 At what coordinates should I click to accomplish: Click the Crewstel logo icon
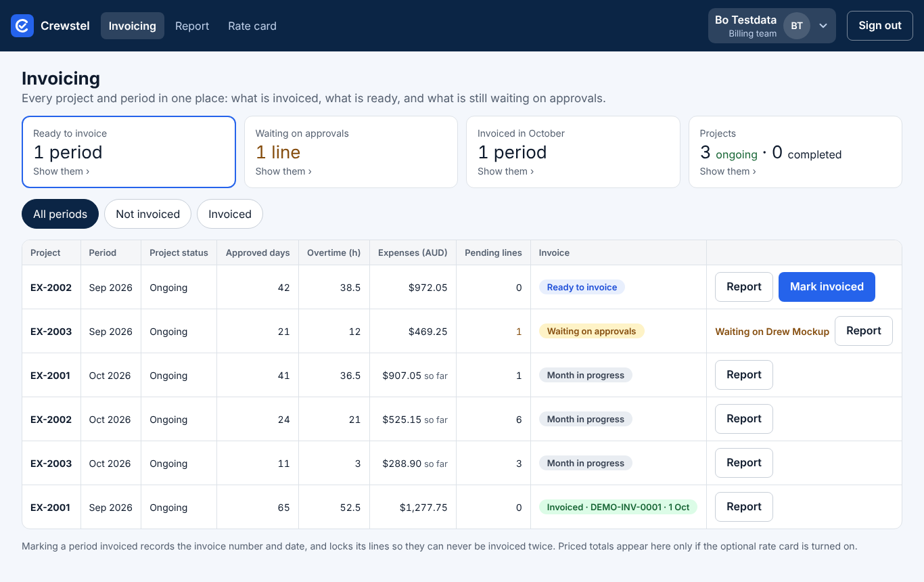(22, 26)
